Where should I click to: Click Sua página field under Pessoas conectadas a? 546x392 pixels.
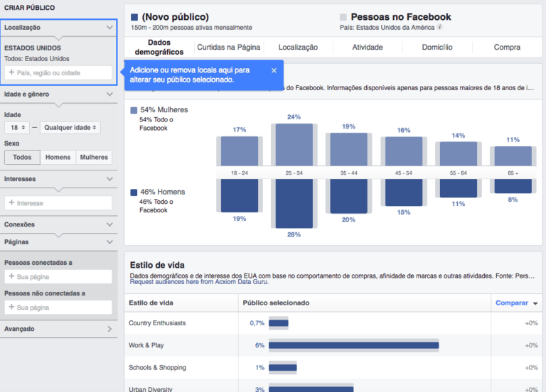58,277
